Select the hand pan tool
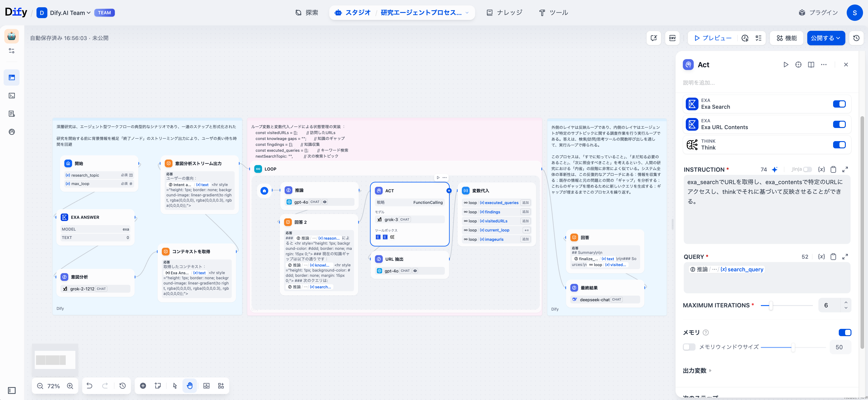Viewport: 868px width, 400px height. [190, 386]
